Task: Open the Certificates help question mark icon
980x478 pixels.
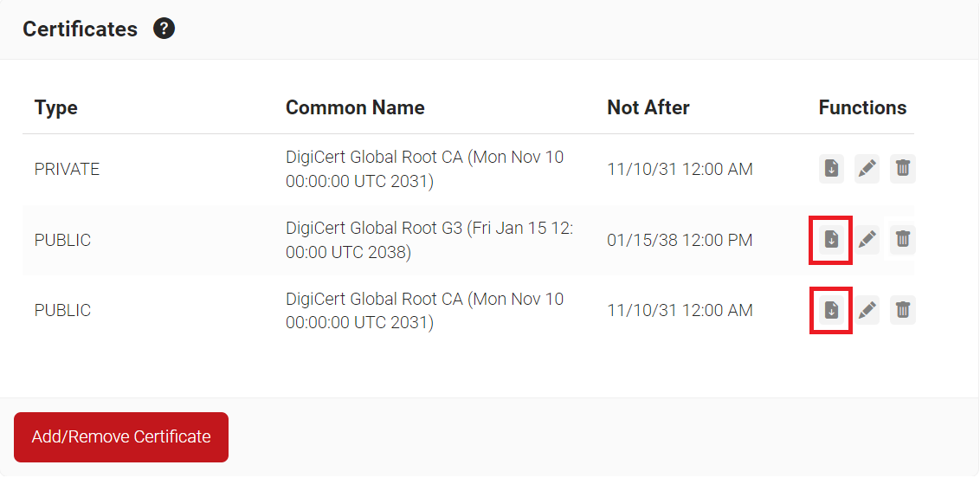Action: tap(164, 29)
